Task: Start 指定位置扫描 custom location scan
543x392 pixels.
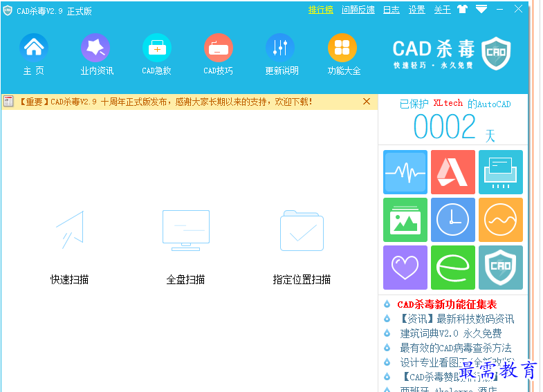Action: [x=302, y=248]
